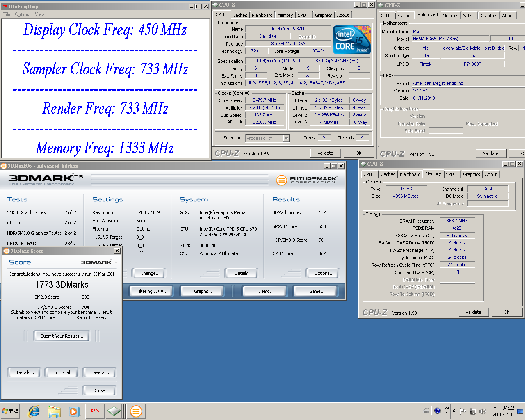
Task: Show hidden system tray icons arrow
Action: pos(454,411)
